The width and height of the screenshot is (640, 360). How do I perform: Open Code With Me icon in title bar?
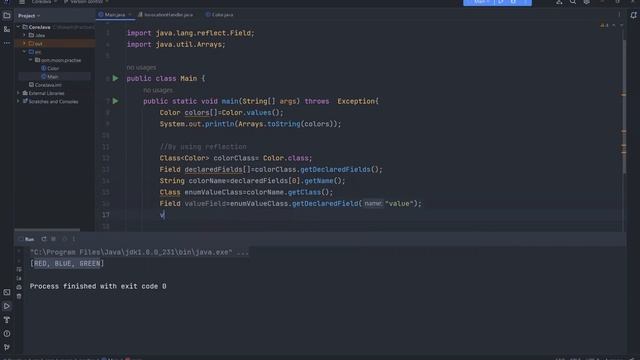tap(559, 2)
